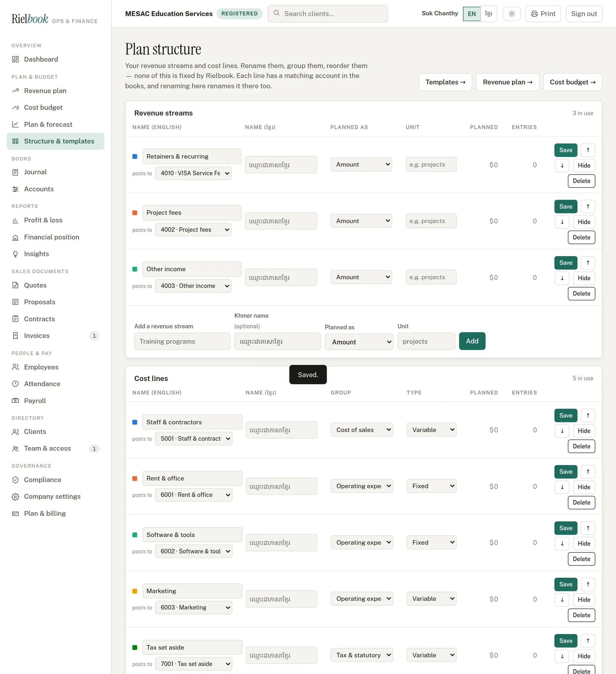Open Cost budget arrow button

coord(573,82)
